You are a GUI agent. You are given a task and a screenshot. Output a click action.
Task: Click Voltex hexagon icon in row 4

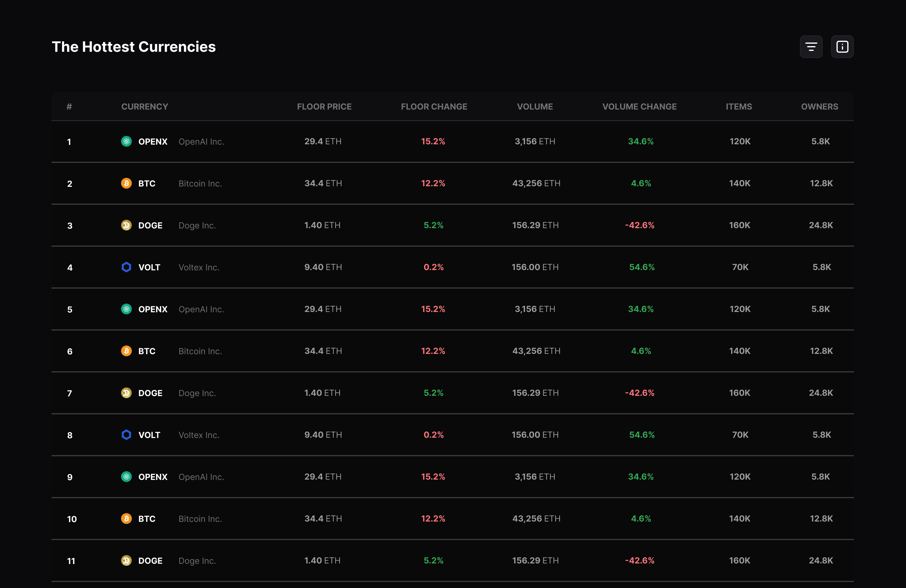126,267
